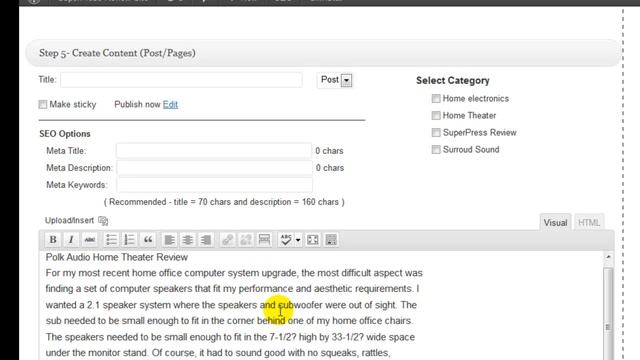Check the Make sticky checkbox
Viewport: 640px width, 360px height.
[x=43, y=104]
